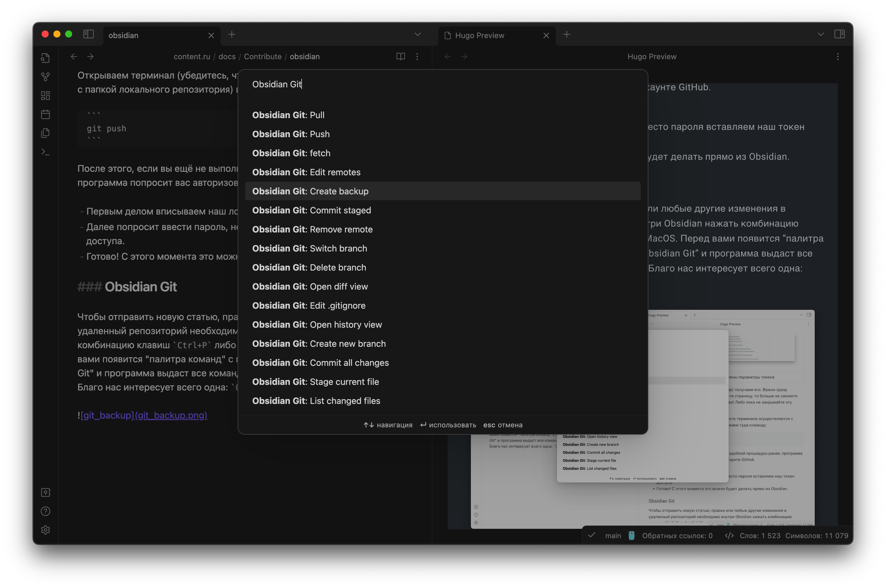Toggle the right sidebar panel
The width and height of the screenshot is (886, 588).
[x=839, y=34]
